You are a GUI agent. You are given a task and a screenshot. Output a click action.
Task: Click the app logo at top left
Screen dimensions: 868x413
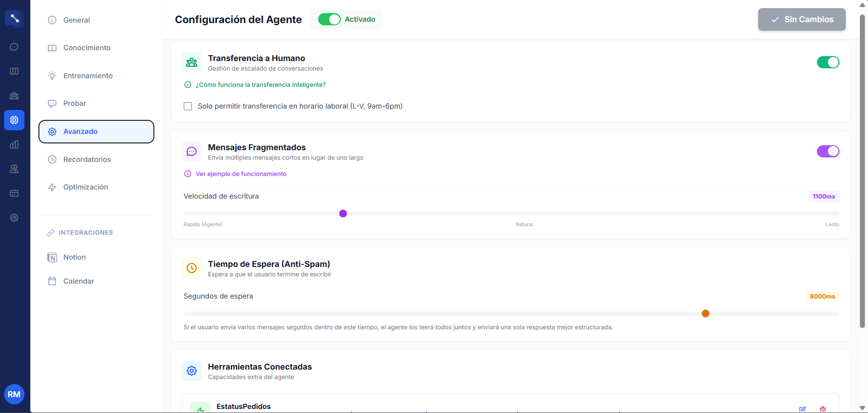click(14, 19)
